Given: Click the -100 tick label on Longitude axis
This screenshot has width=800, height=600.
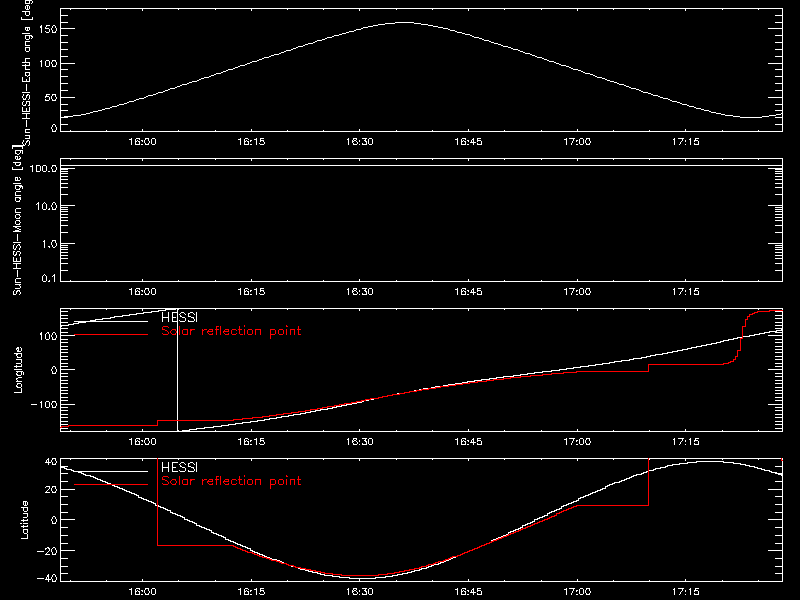Looking at the screenshot, I should [x=44, y=405].
